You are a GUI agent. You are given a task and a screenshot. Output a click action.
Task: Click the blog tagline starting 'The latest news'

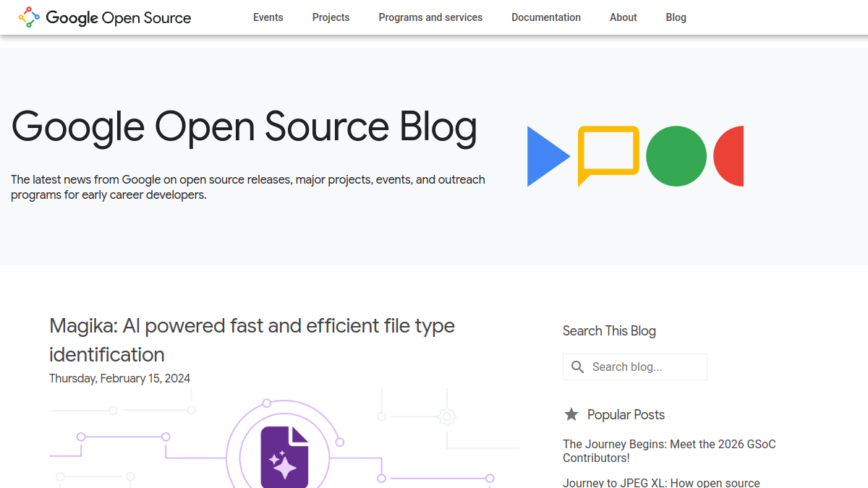pos(248,187)
